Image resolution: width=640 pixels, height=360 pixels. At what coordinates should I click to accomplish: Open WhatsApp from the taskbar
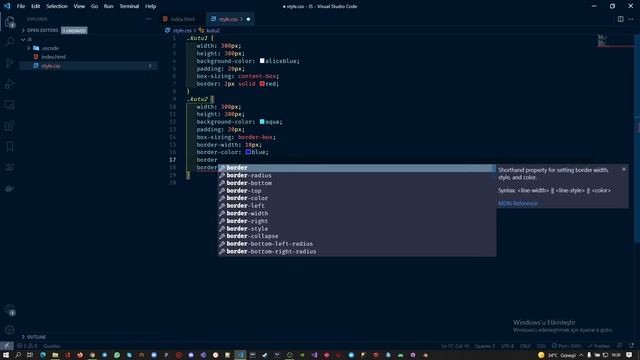tap(117, 355)
